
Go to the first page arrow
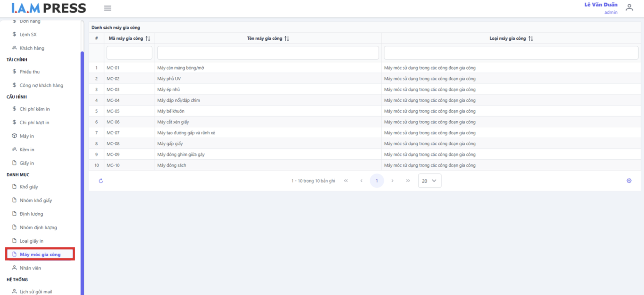tap(346, 181)
